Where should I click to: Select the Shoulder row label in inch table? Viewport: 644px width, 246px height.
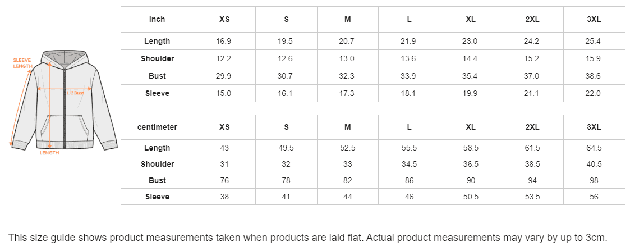[157, 58]
